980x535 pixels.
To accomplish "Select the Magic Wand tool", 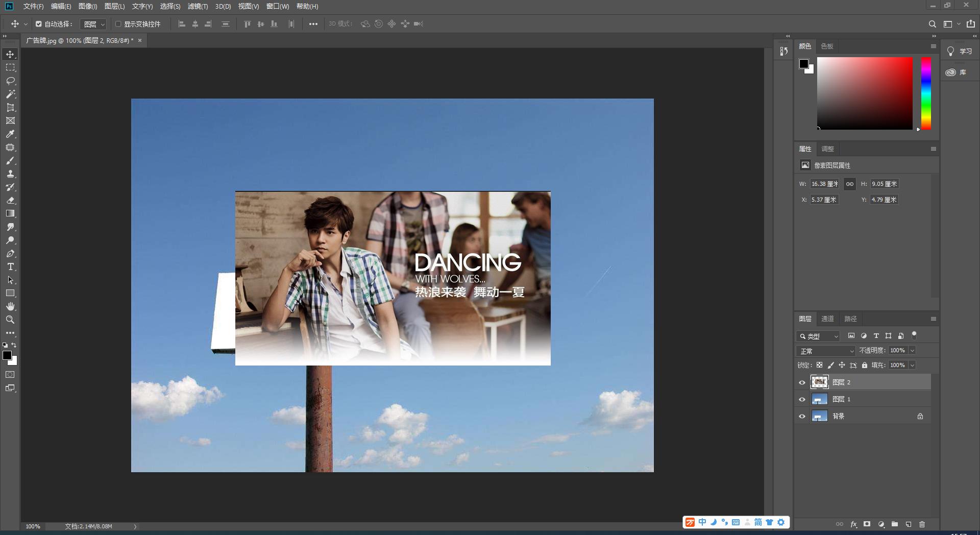I will [10, 94].
